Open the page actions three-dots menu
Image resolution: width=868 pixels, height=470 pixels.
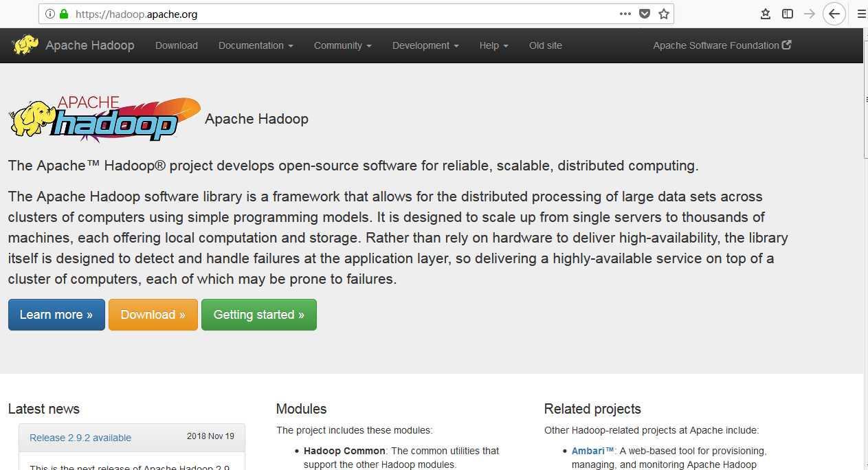point(625,14)
